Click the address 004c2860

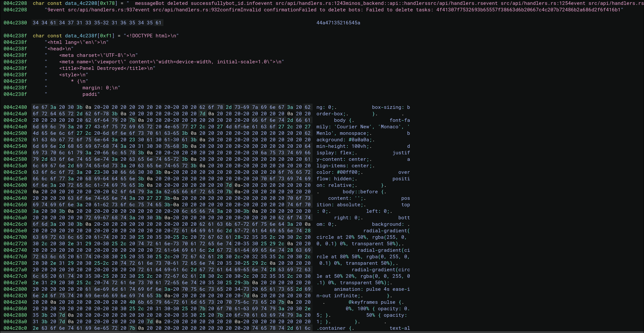pos(15,309)
